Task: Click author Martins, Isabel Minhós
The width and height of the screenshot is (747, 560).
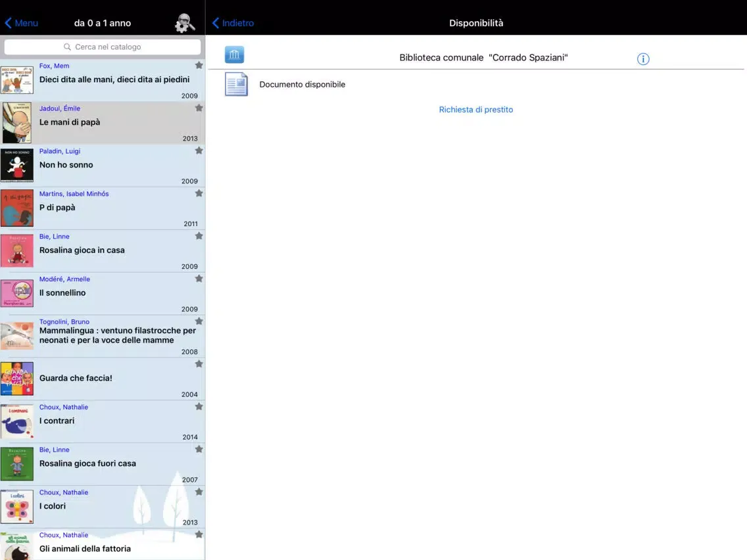Action: (x=74, y=194)
